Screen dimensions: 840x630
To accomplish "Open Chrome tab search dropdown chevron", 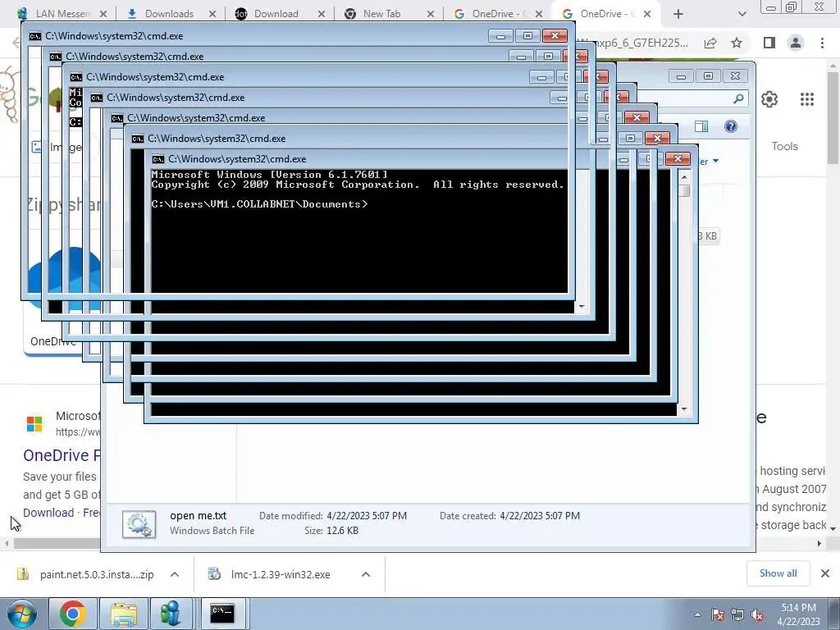I will 742,14.
